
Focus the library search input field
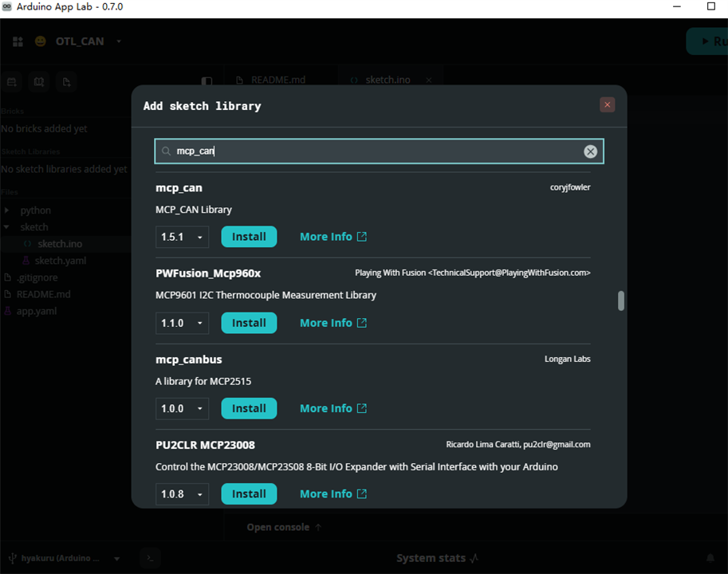coord(379,151)
